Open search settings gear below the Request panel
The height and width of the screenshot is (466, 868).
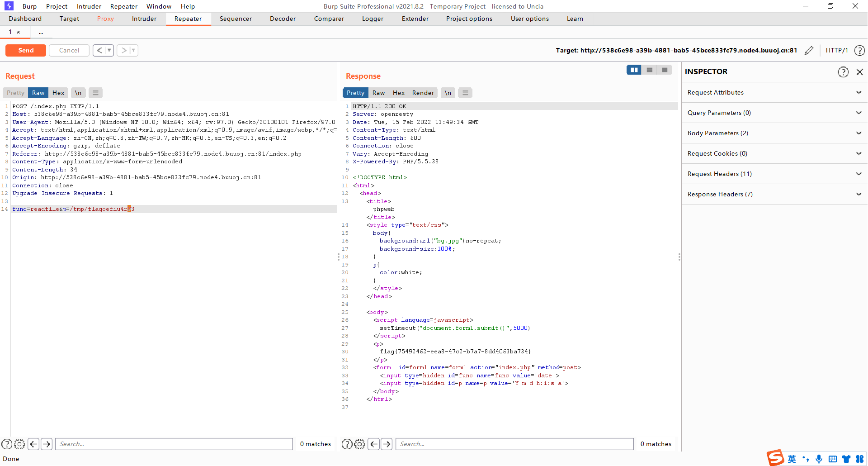[19, 444]
